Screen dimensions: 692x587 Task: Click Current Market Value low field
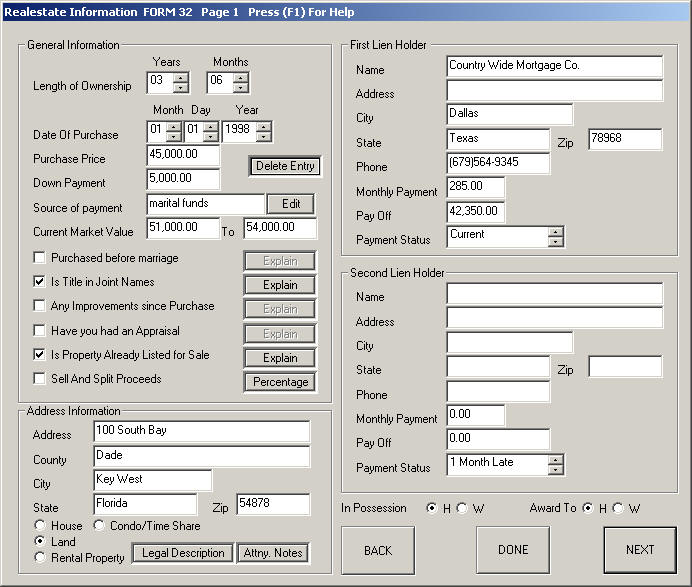[x=183, y=229]
